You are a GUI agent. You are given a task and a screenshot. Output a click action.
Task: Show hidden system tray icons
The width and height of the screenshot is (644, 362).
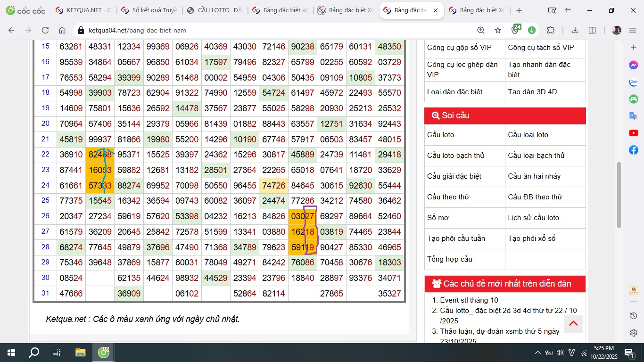(x=537, y=353)
